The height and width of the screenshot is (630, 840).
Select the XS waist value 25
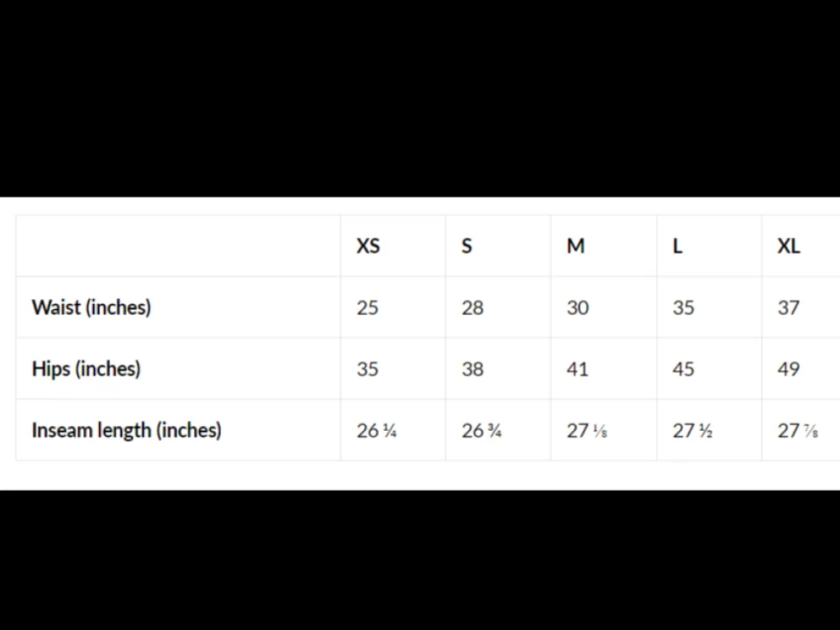[368, 307]
